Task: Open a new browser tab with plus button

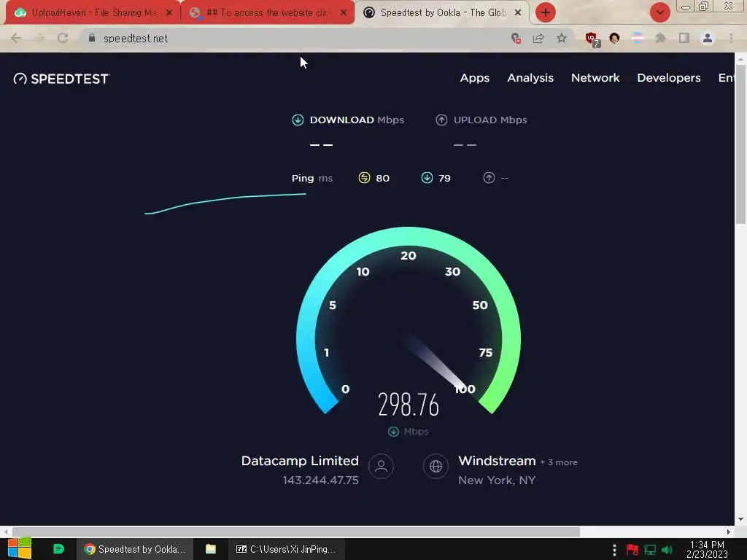Action: (x=546, y=12)
